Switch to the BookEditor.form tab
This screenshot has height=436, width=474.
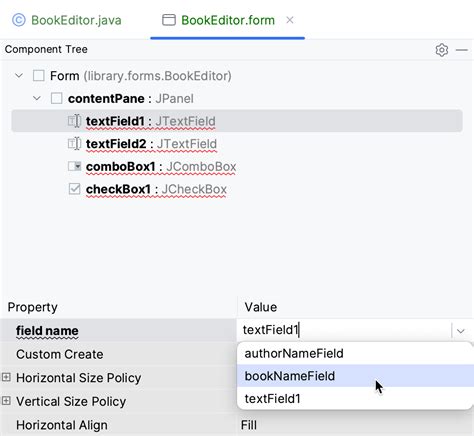(x=228, y=20)
